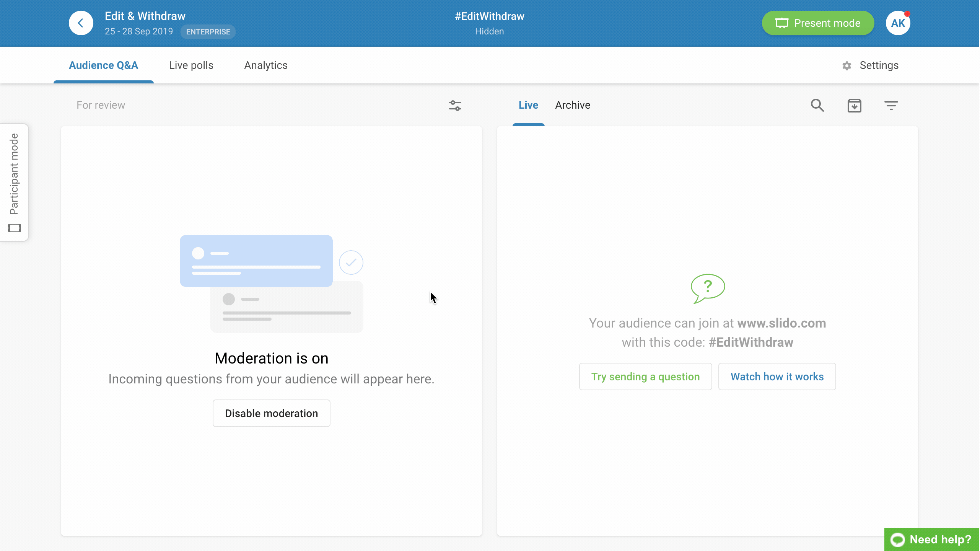Select the Live questions tab

(x=528, y=105)
